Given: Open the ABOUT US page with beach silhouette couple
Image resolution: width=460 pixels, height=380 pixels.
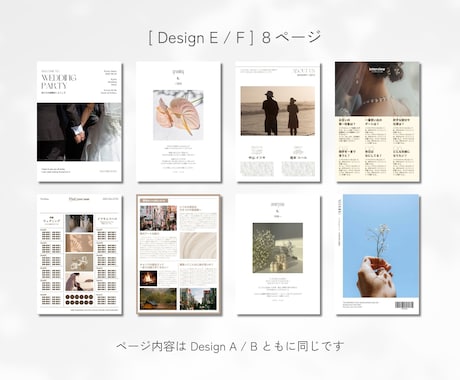Looking at the screenshot, I should pyautogui.click(x=278, y=122).
